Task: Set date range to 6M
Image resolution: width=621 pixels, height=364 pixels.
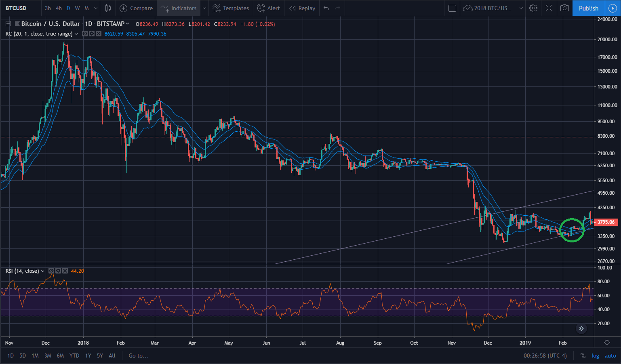Action: pyautogui.click(x=60, y=356)
